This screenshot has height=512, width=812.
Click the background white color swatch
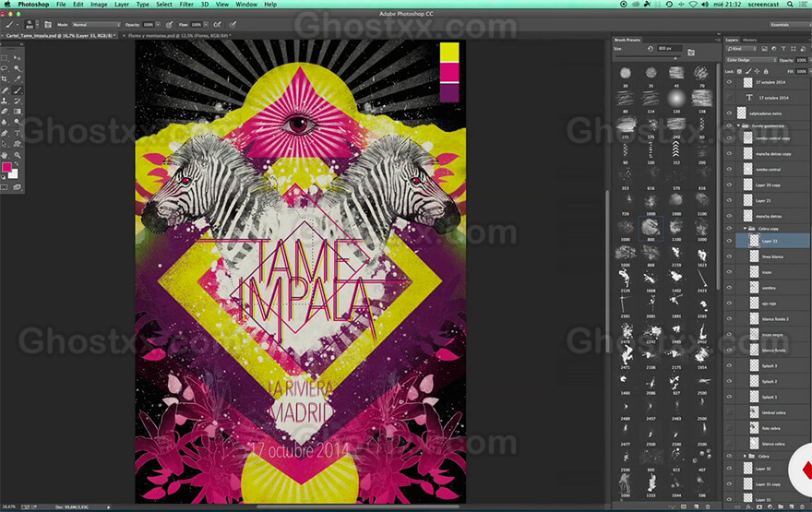(x=15, y=175)
